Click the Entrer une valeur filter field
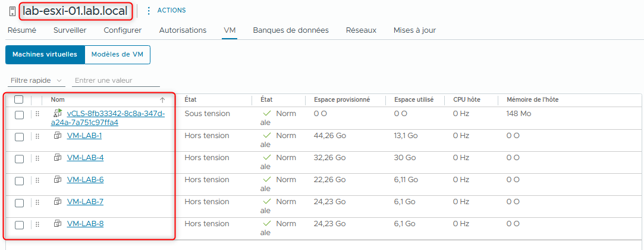Viewport: 644px width, 250px height. [x=116, y=80]
